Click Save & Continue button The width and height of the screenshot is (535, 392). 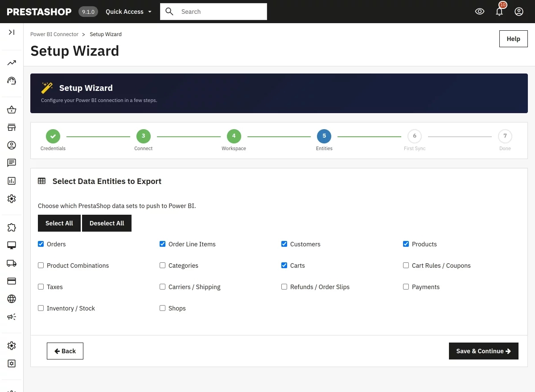coord(484,351)
